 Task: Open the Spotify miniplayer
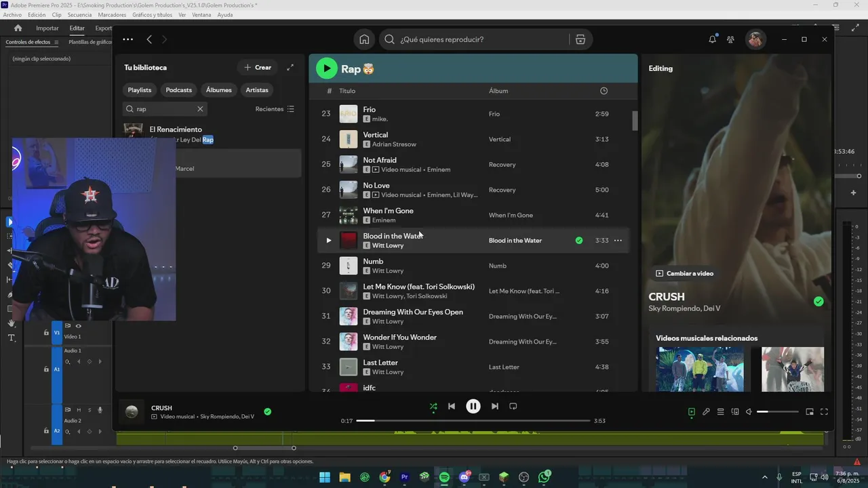click(x=810, y=411)
